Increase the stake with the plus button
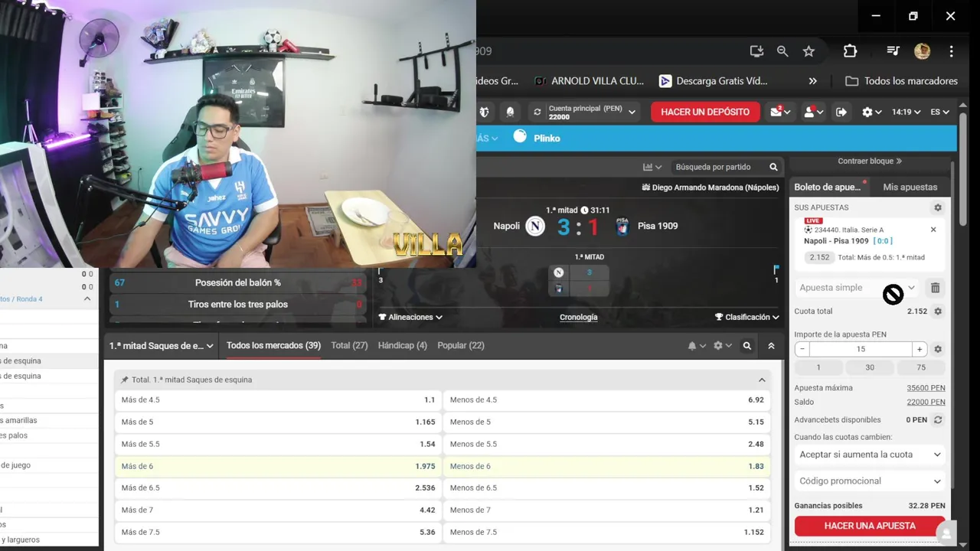980x551 pixels. click(x=920, y=349)
